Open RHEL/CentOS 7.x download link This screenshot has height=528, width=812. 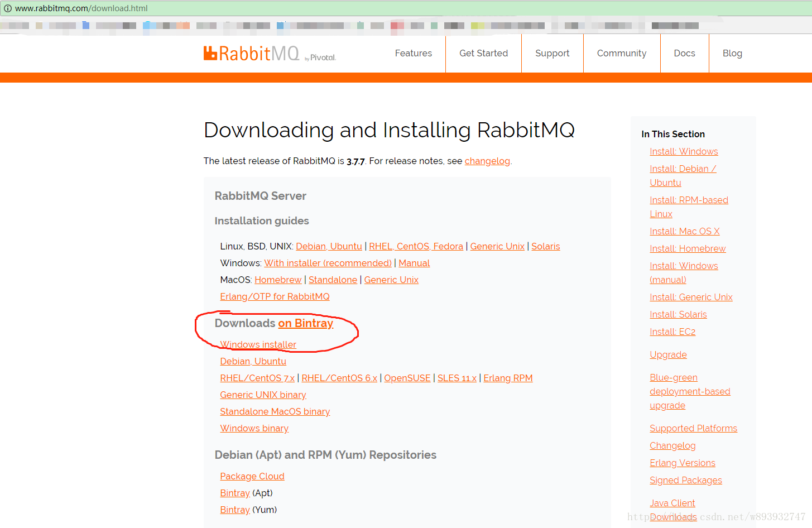[257, 378]
